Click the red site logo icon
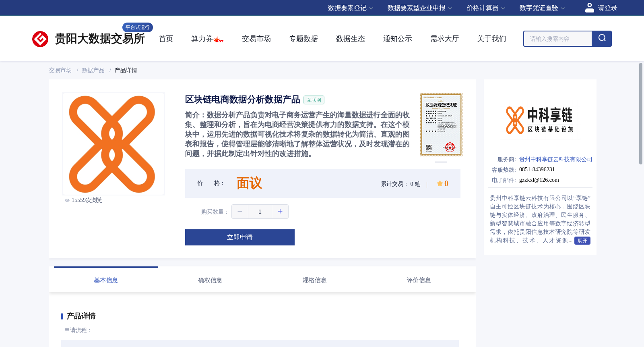Screen dimensions: 644x347 pyautogui.click(x=40, y=39)
